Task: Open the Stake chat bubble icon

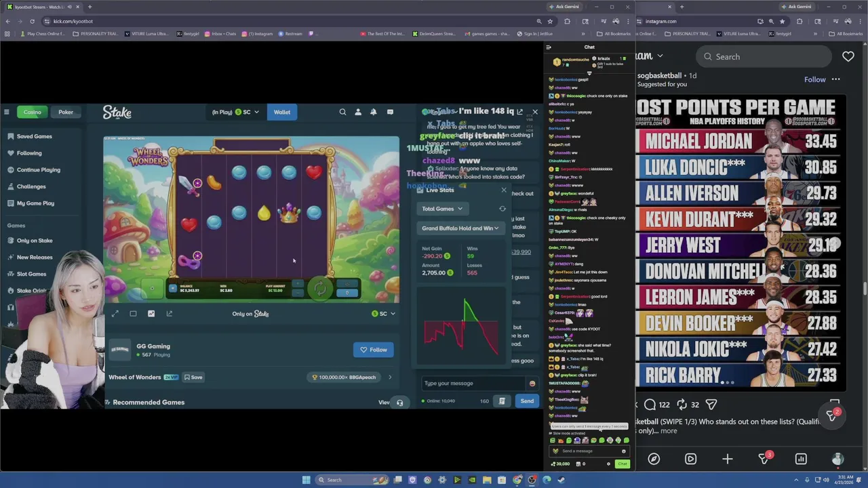Action: click(x=390, y=112)
